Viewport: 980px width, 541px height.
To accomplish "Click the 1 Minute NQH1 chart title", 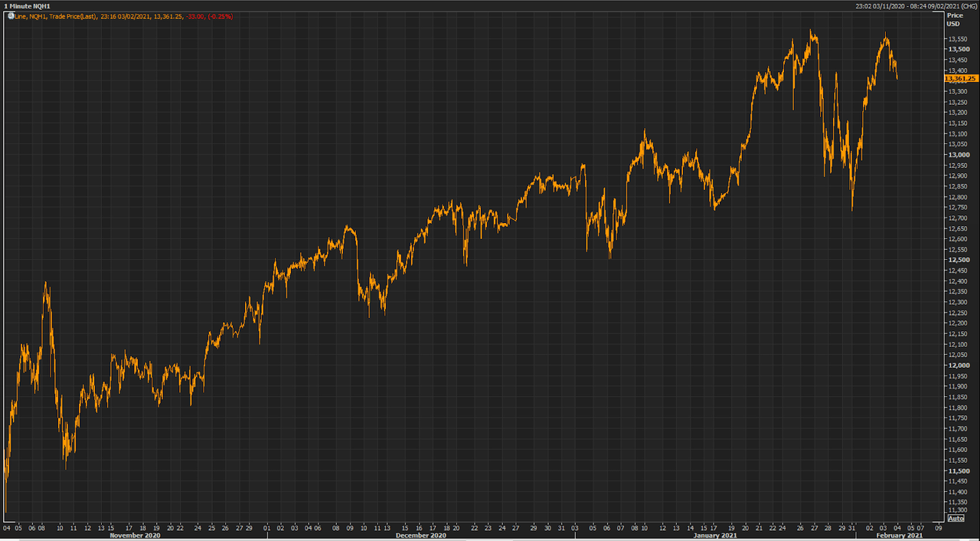I will 27,6.
